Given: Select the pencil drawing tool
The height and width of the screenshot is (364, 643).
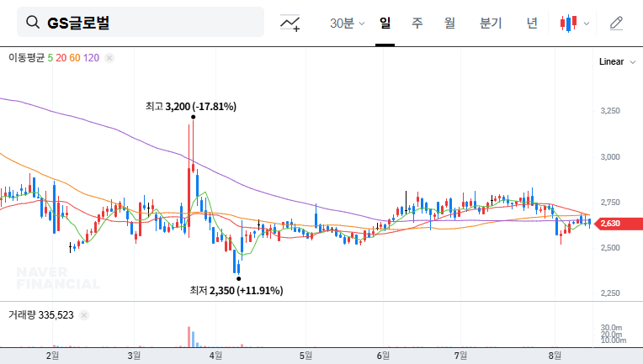Looking at the screenshot, I should tap(616, 24).
